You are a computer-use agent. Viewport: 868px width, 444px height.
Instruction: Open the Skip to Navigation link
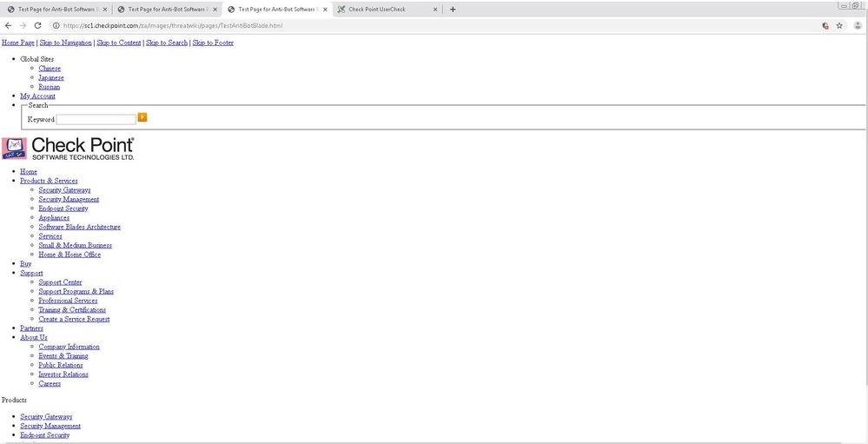point(66,43)
